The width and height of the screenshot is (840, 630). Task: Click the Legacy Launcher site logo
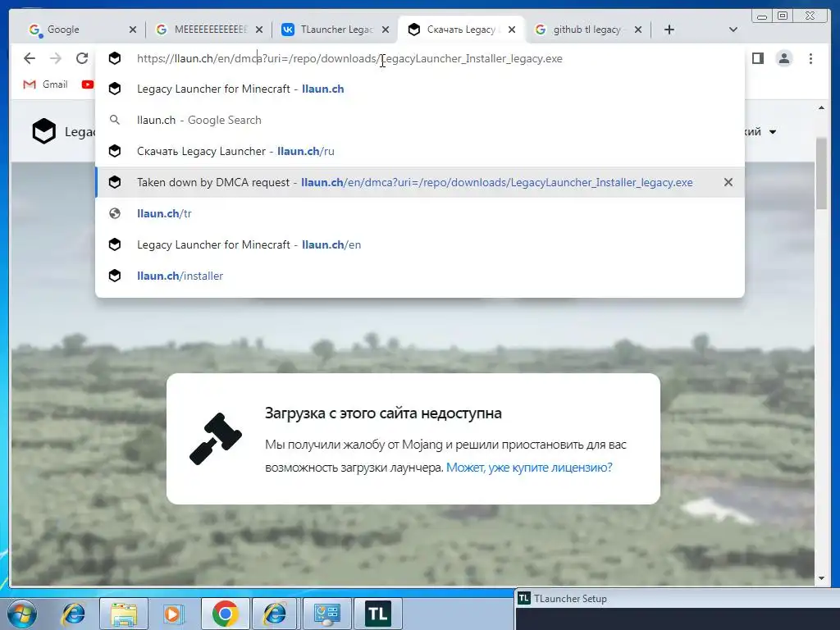click(x=44, y=131)
